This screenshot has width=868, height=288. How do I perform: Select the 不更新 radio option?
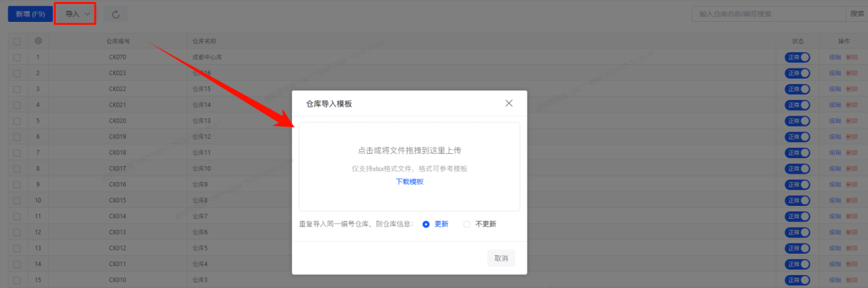[x=467, y=224]
